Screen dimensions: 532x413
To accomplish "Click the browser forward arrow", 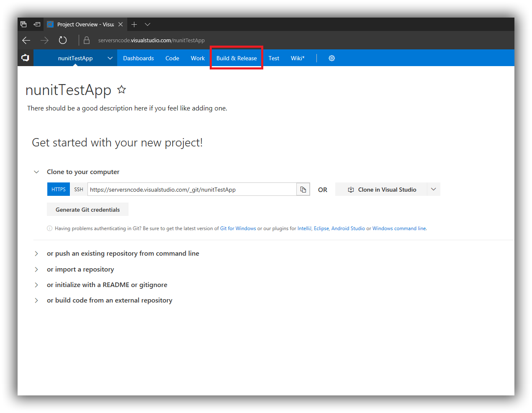I will 44,40.
